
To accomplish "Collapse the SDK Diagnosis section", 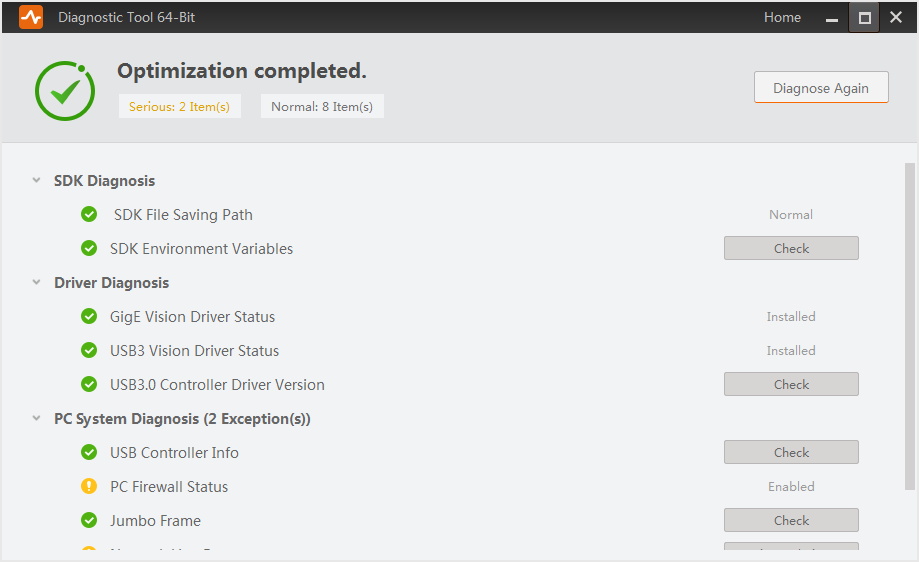I will point(37,181).
